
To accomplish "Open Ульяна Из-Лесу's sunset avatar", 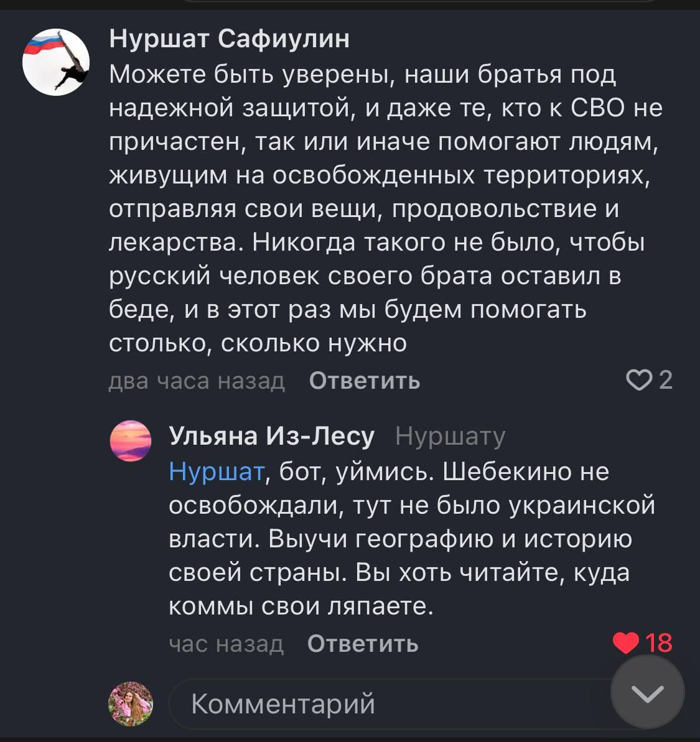I will tap(131, 441).
